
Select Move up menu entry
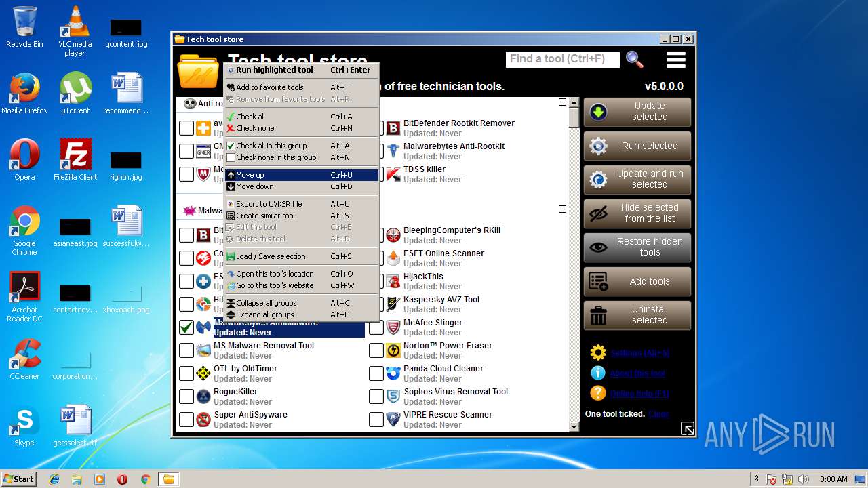(x=302, y=175)
